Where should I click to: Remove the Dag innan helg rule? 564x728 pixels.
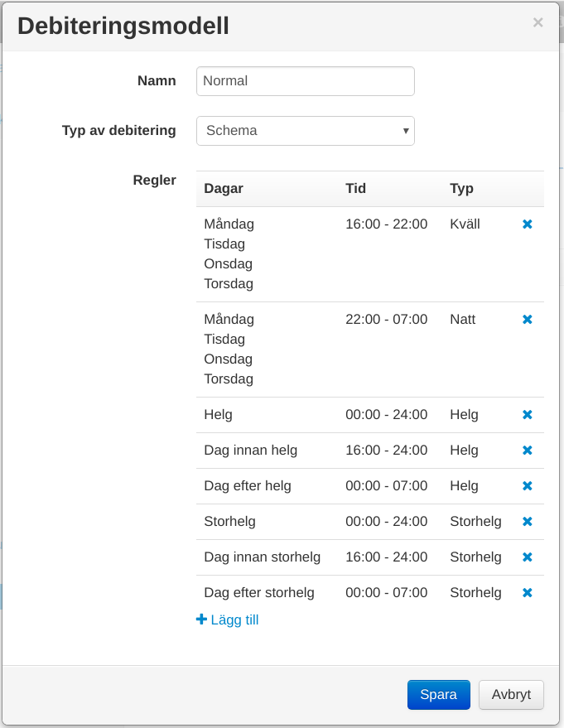click(x=527, y=451)
